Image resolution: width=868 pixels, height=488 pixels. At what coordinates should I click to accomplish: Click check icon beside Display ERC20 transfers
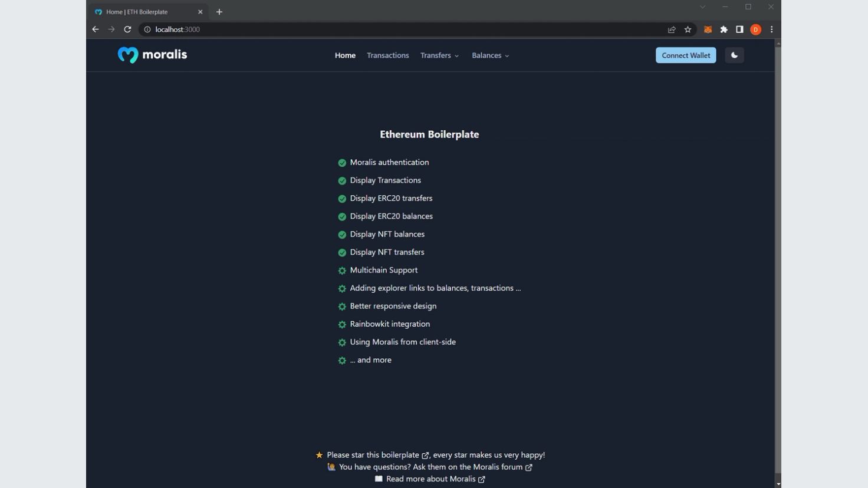[x=342, y=199]
